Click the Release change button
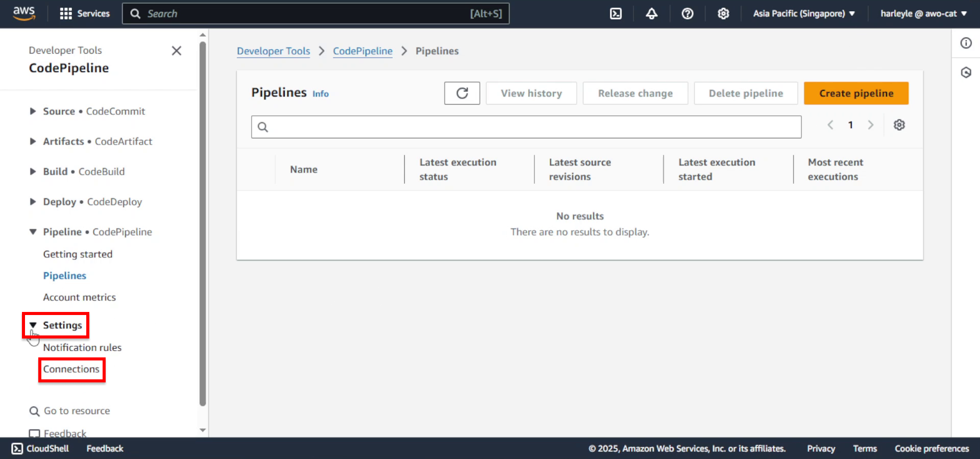980x459 pixels. (x=635, y=93)
